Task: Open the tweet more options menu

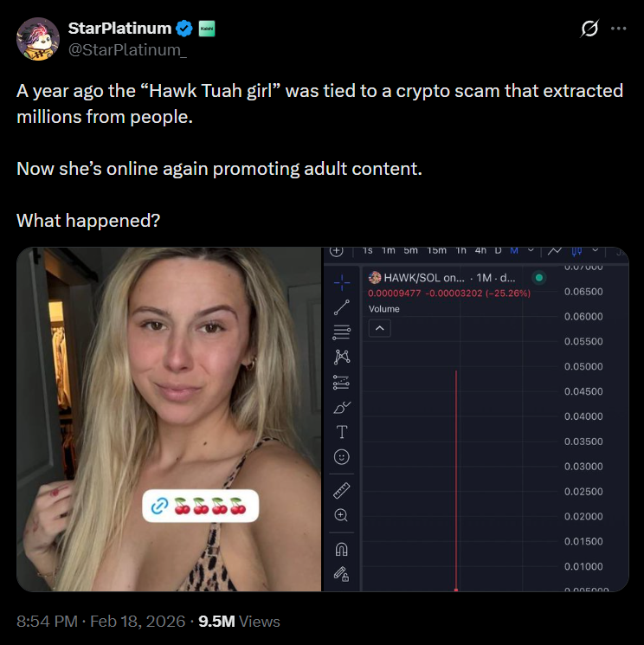Action: point(618,29)
